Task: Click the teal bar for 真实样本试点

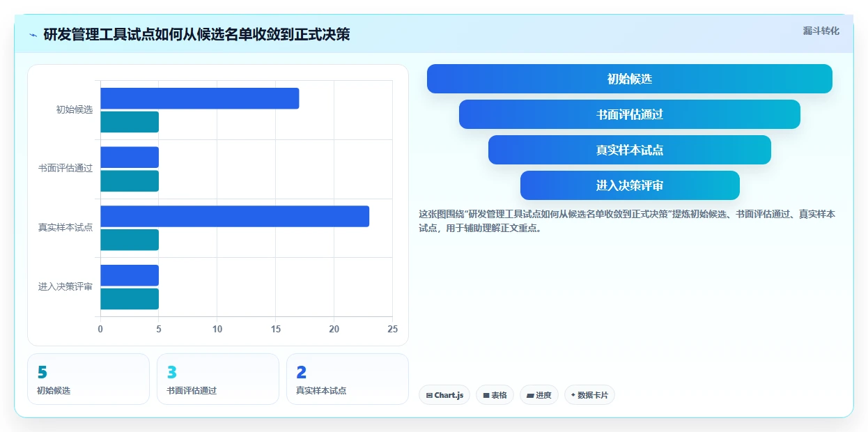Action: (x=130, y=240)
